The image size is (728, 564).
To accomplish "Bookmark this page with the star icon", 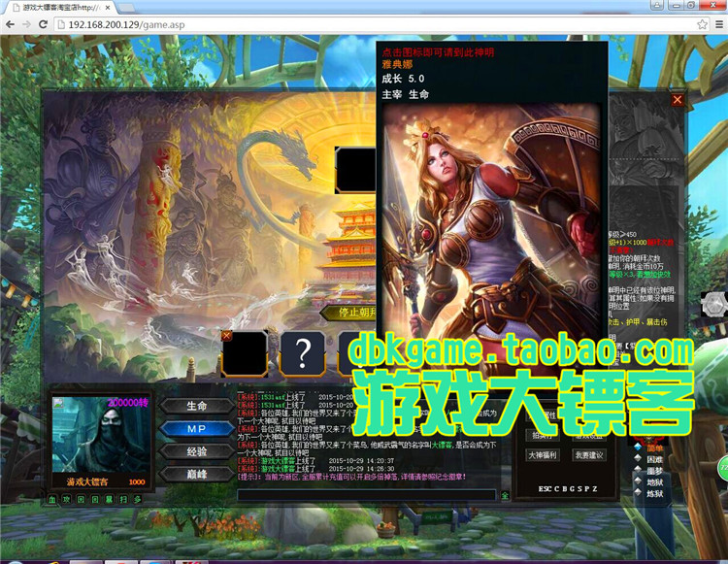I will click(702, 24).
